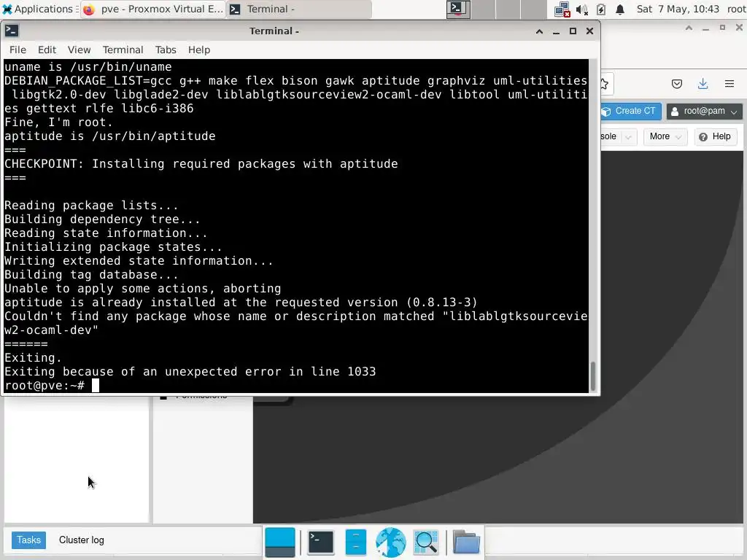Click the terminal vertical scrollbar thumb

(593, 376)
